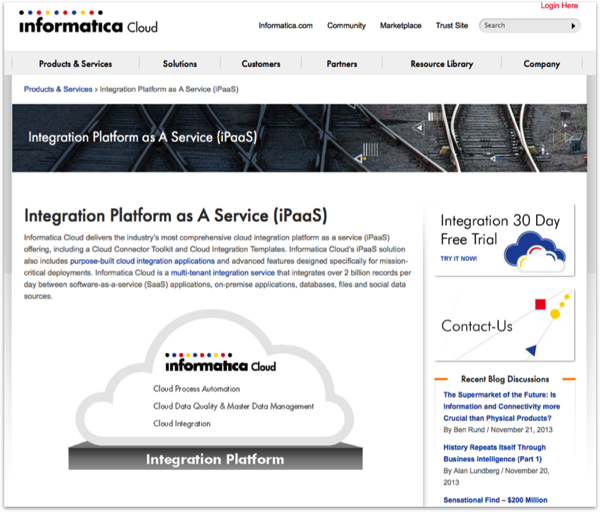The width and height of the screenshot is (600, 512).
Task: Open the Login Here link
Action: coord(559,5)
